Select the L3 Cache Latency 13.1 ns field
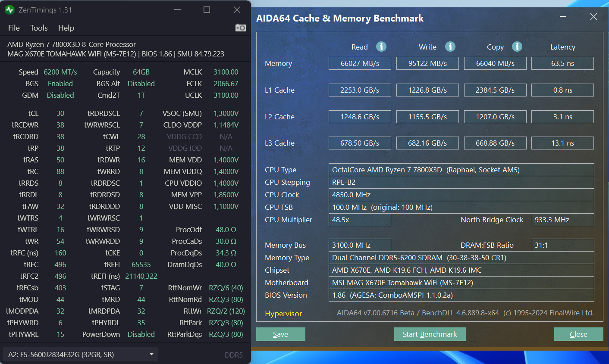Viewport: 609px width, 364px height. (562, 143)
